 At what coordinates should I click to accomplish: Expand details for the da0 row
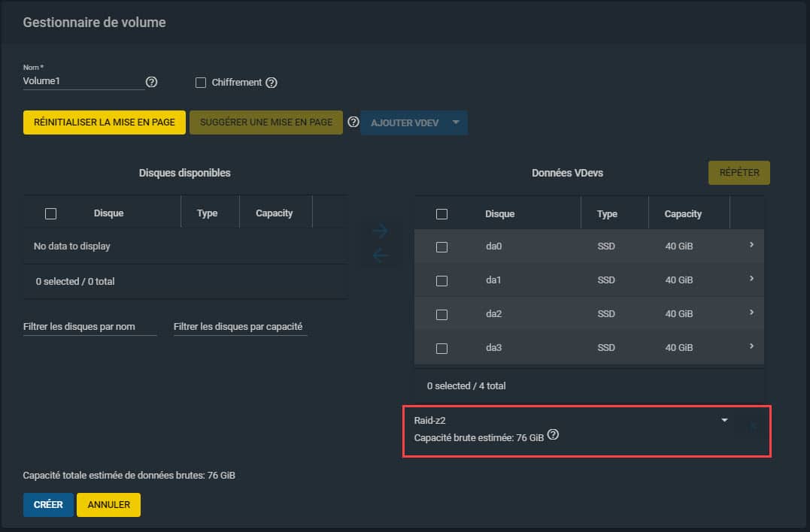(751, 245)
